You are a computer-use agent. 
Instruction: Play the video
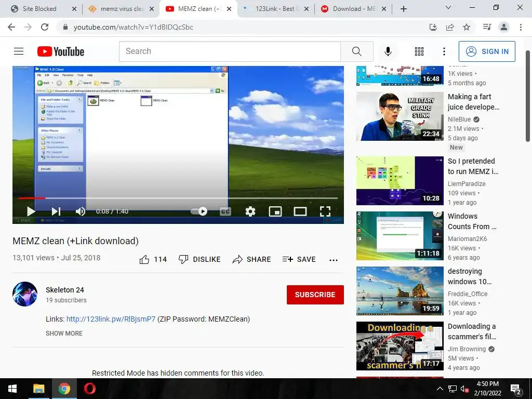tap(31, 211)
